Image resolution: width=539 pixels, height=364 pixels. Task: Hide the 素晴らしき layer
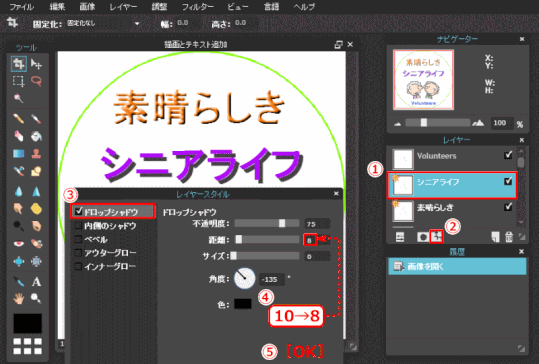(x=508, y=207)
